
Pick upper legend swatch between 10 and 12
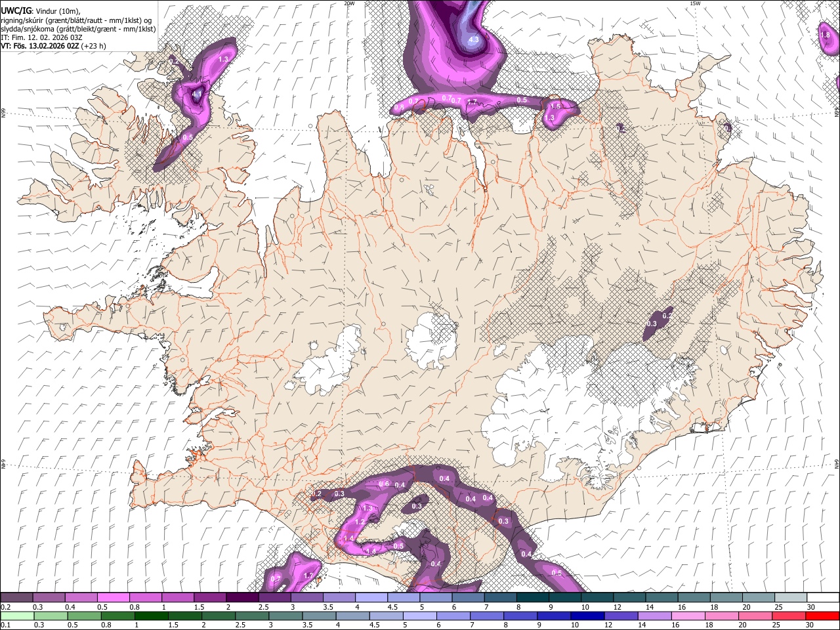click(598, 597)
